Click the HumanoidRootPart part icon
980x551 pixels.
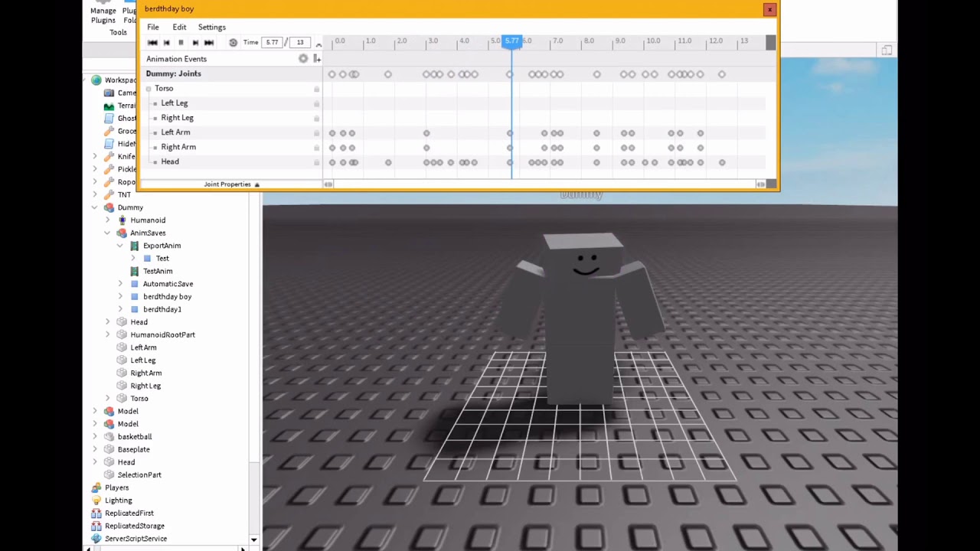[122, 334]
